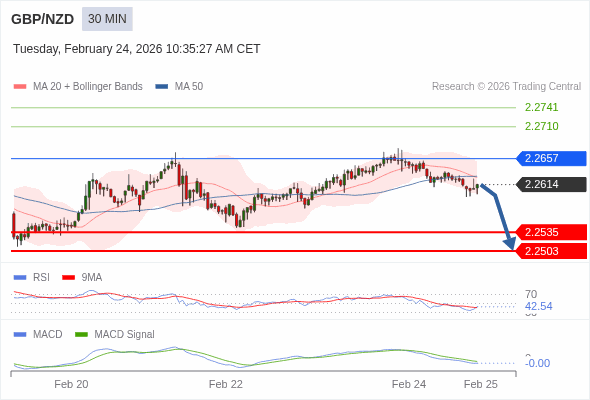Click the 2.2710 resistance level label
The height and width of the screenshot is (400, 590).
541,126
